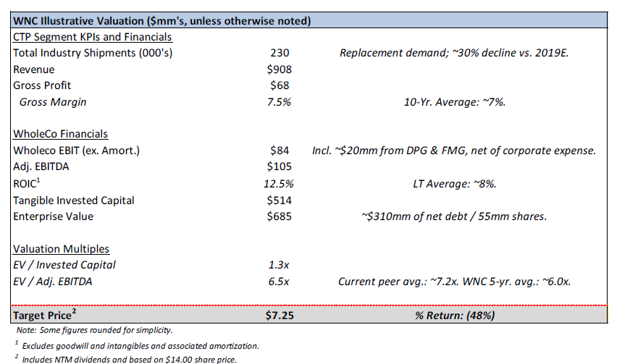Select the CTP Segment KPIs and Financials heading
Viewport: 617px width, 364px height.
93,37
